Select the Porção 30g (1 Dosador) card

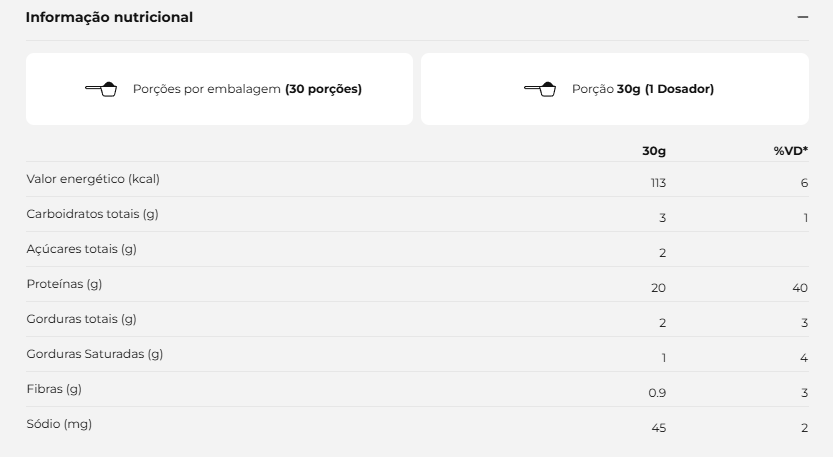[x=615, y=89]
